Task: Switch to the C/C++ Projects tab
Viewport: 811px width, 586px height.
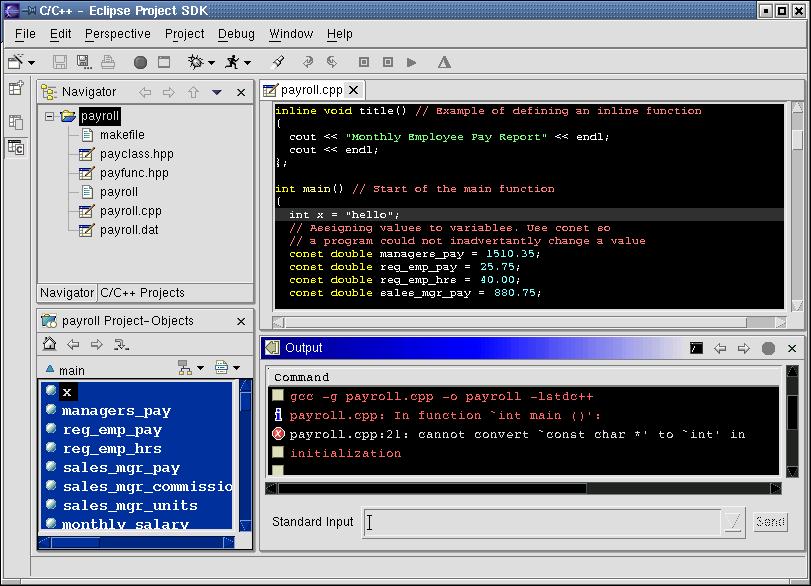Action: point(142,293)
